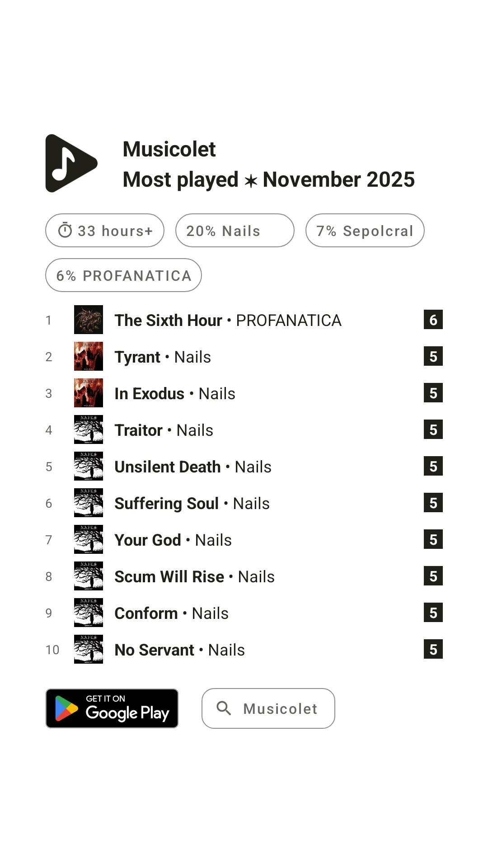
Task: Open the Tyrant album art thumbnail
Action: [89, 356]
